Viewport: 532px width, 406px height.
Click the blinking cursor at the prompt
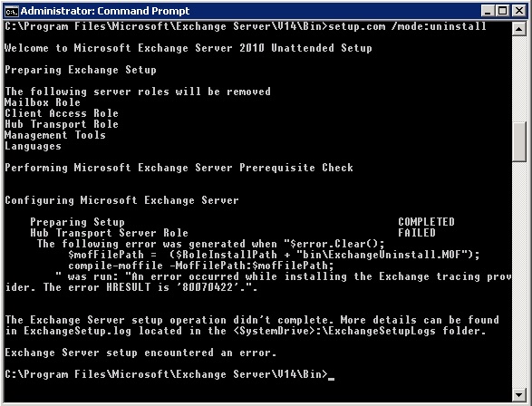click(332, 379)
